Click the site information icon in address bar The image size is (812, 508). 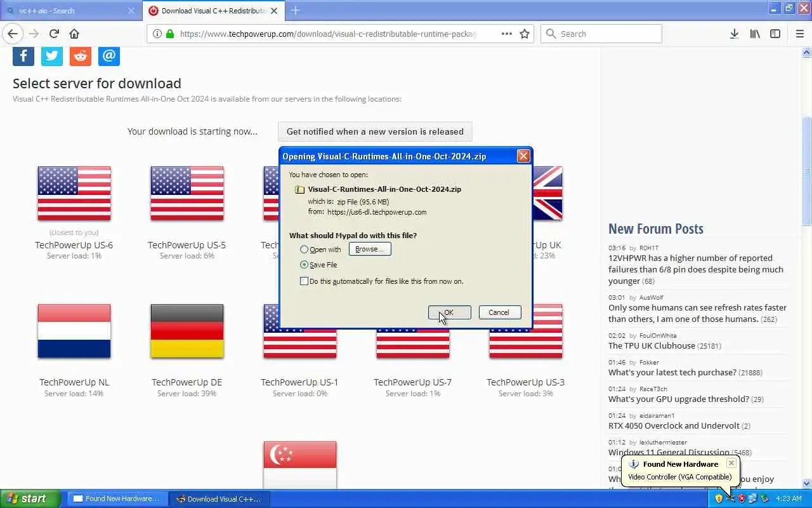tap(157, 34)
